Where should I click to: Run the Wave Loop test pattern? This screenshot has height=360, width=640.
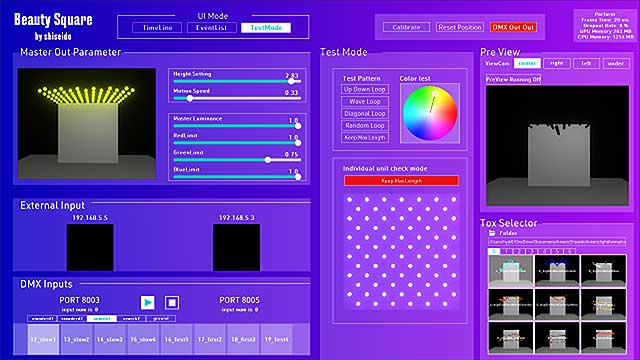pos(364,101)
